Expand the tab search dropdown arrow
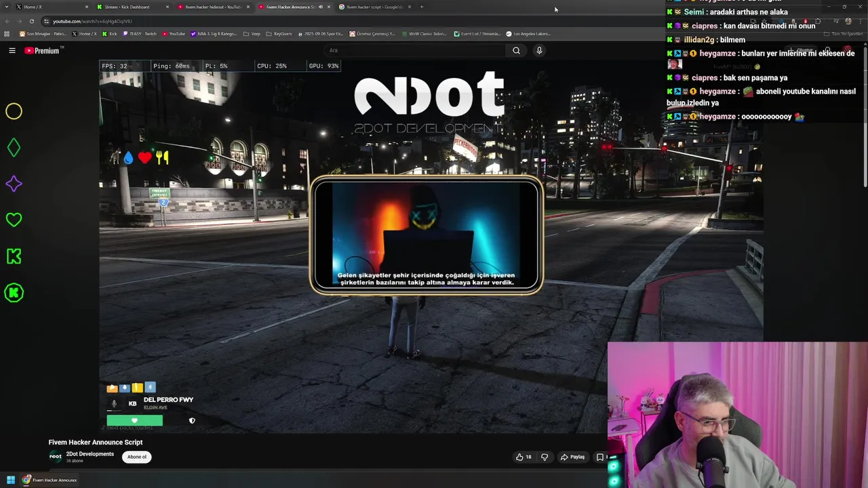Screen dimensions: 868x488 tap(5, 7)
